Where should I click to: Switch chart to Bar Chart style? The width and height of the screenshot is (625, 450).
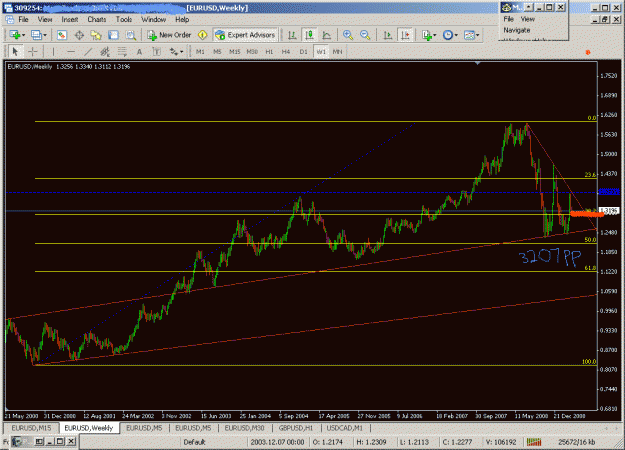coord(292,35)
